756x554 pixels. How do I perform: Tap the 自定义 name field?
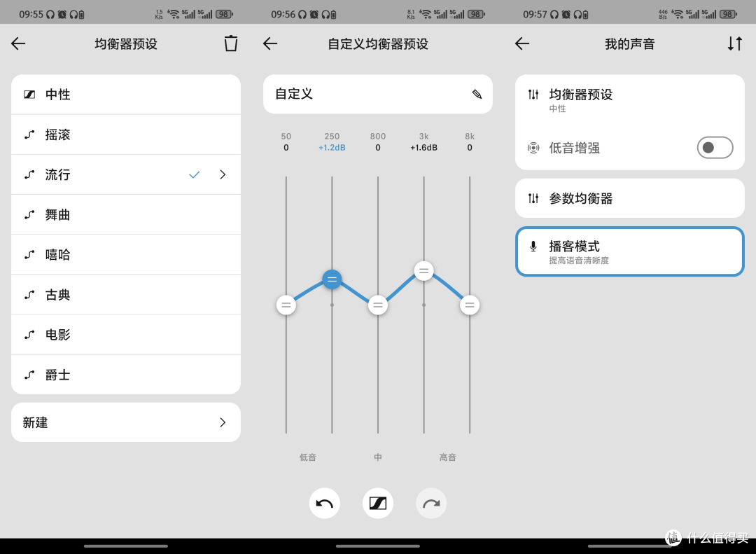378,94
